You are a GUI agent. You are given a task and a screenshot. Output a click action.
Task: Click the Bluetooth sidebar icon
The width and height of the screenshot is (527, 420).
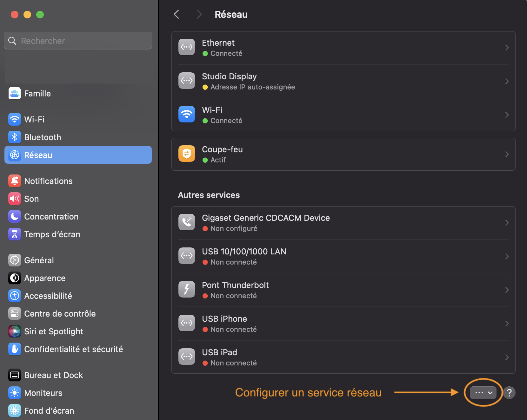(x=15, y=137)
